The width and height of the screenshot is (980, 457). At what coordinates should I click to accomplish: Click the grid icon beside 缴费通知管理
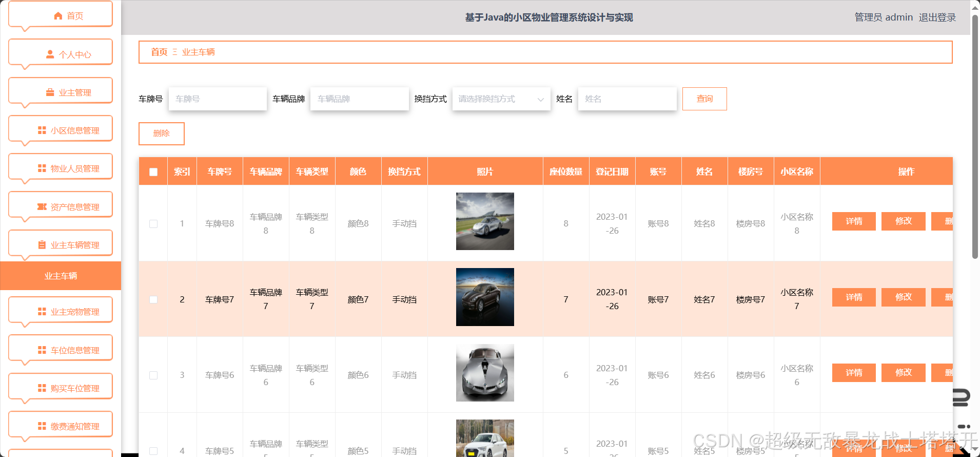point(42,426)
